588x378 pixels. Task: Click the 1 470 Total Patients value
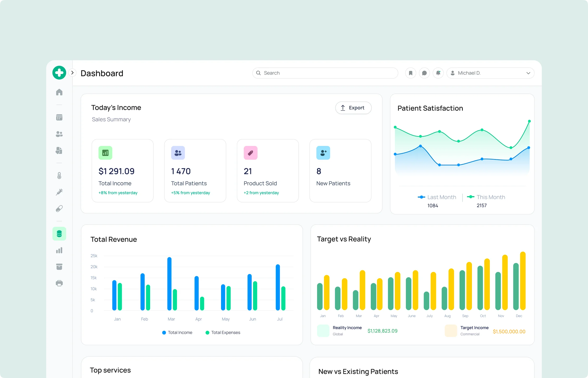(181, 171)
